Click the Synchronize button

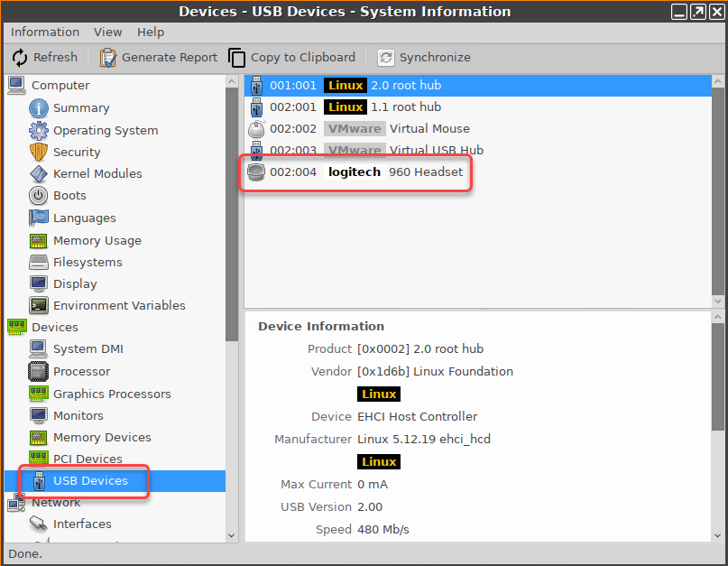click(x=422, y=57)
